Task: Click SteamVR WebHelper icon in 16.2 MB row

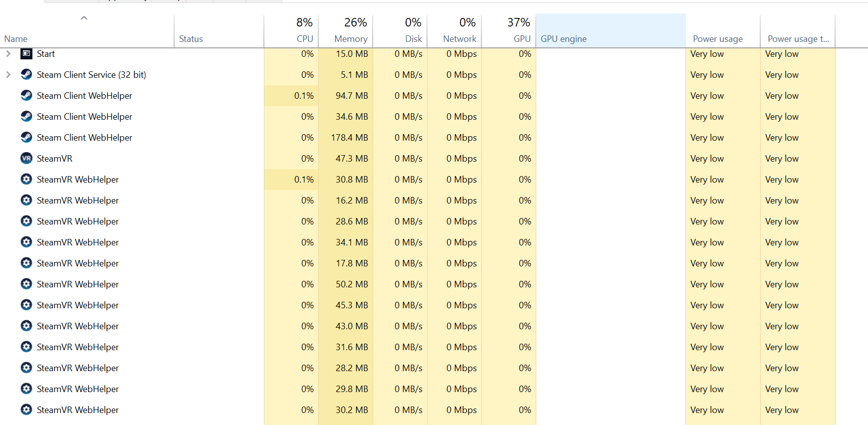Action: 26,200
